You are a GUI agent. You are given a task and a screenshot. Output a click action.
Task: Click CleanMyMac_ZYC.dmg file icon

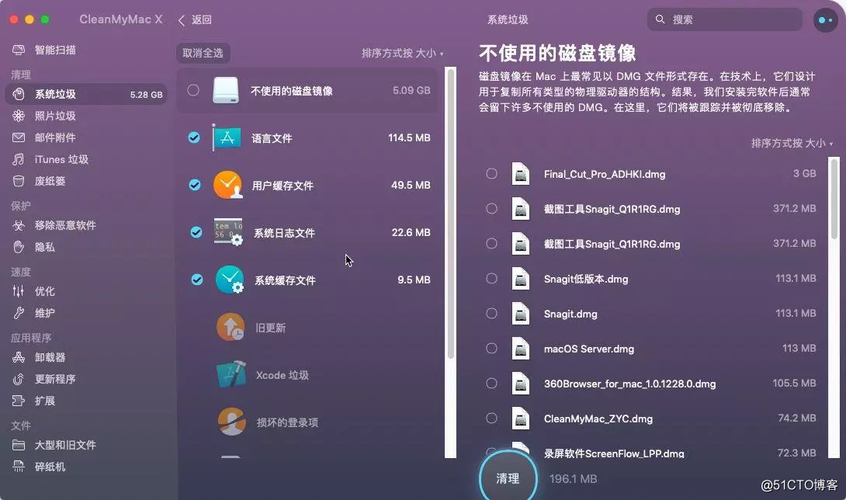(521, 418)
